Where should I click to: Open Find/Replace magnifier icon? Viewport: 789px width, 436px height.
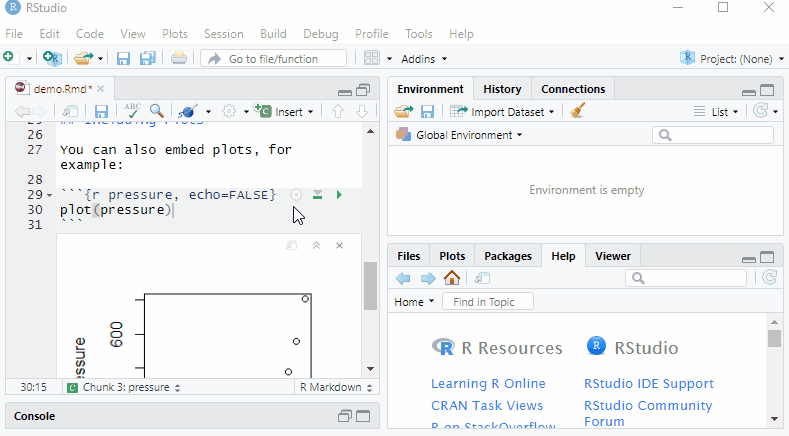(x=157, y=111)
